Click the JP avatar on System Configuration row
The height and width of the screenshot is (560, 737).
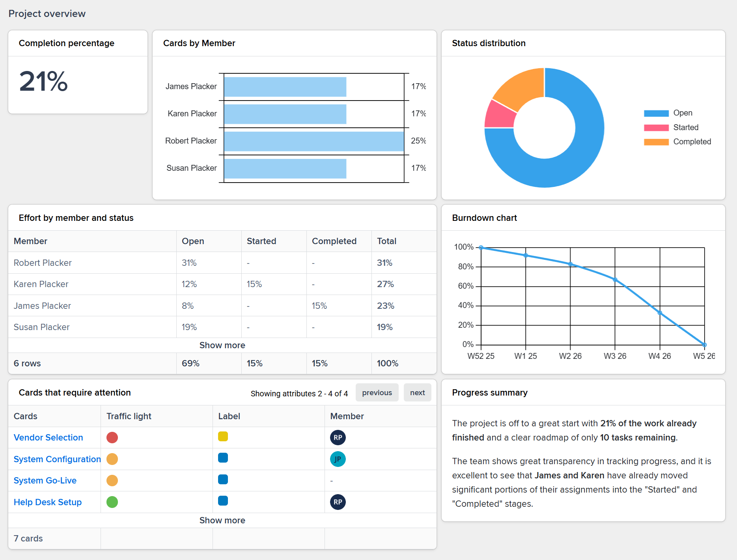coord(337,459)
